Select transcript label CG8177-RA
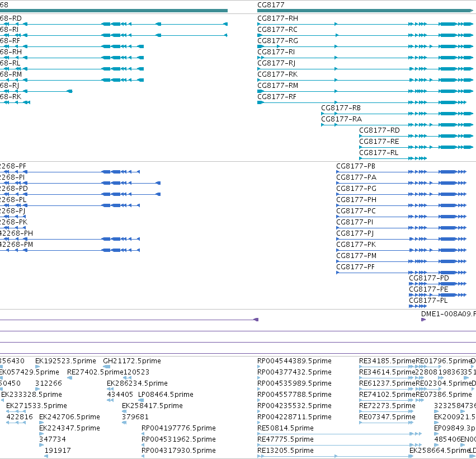 pos(341,119)
